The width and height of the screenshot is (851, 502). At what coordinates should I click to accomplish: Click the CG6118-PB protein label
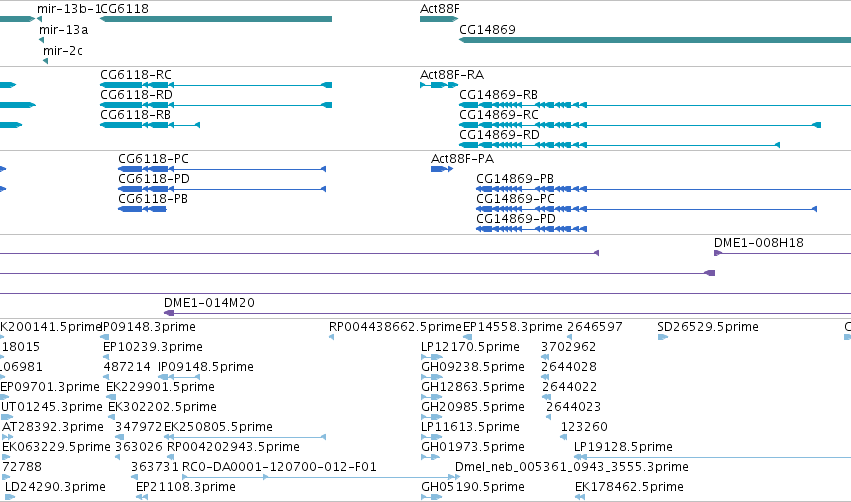click(x=153, y=199)
